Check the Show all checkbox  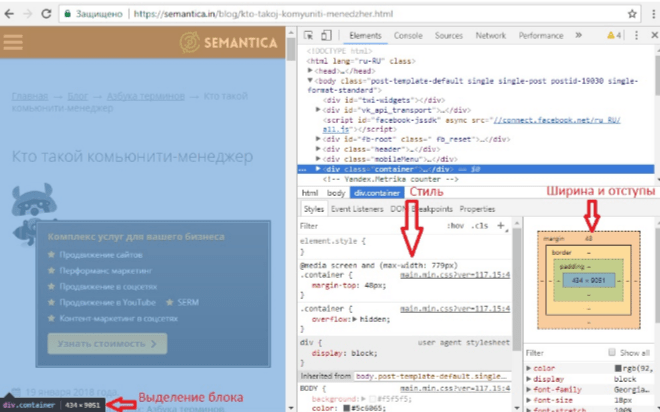(612, 353)
